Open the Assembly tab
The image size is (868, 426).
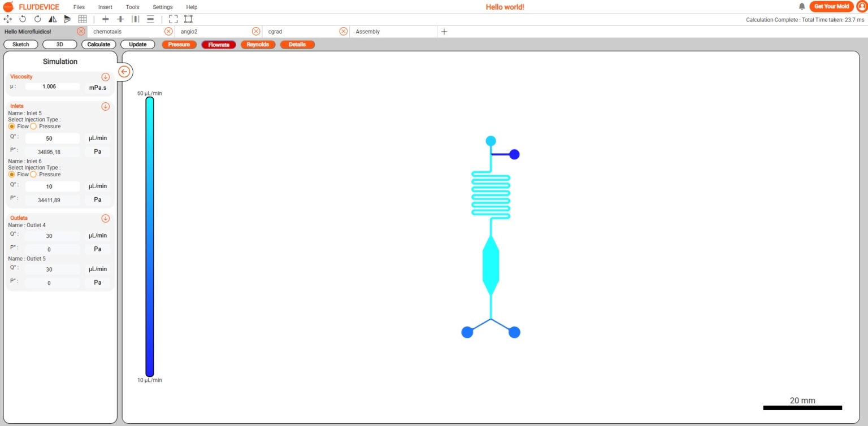pos(367,31)
